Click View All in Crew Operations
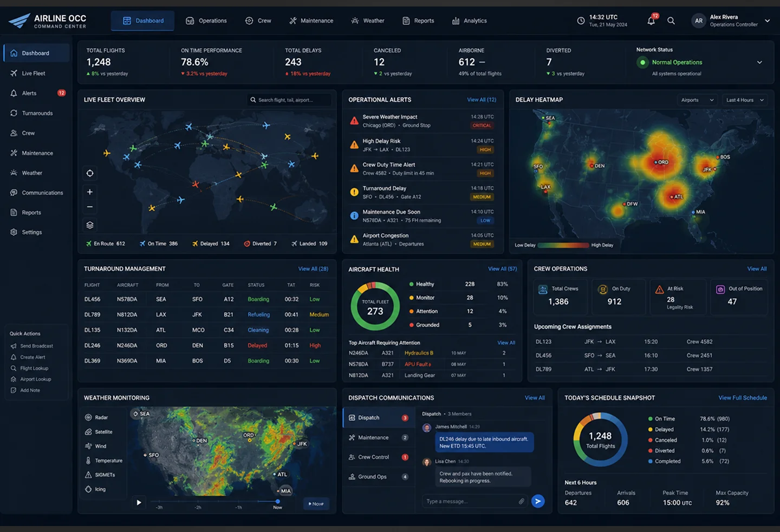Viewport: 780px width, 532px height. tap(757, 269)
